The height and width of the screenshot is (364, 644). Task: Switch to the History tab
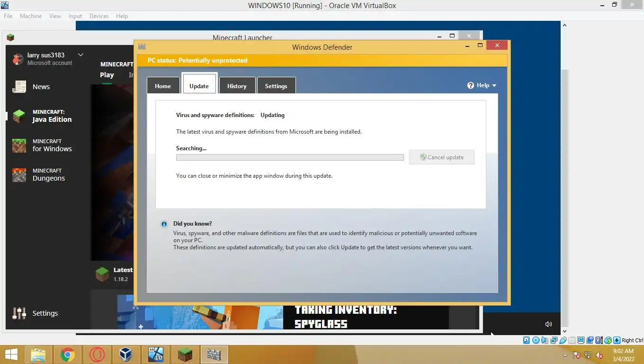pos(237,86)
